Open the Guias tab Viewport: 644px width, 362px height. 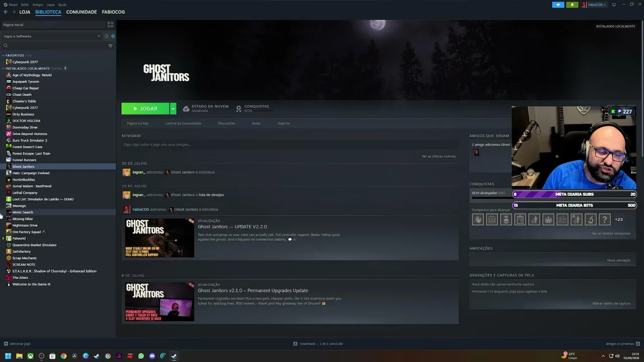(x=256, y=123)
